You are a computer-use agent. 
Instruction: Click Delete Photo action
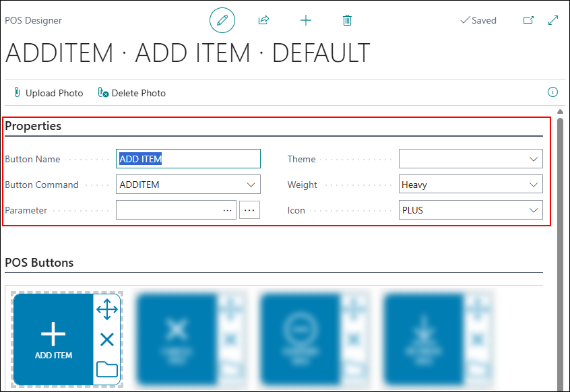pyautogui.click(x=131, y=93)
